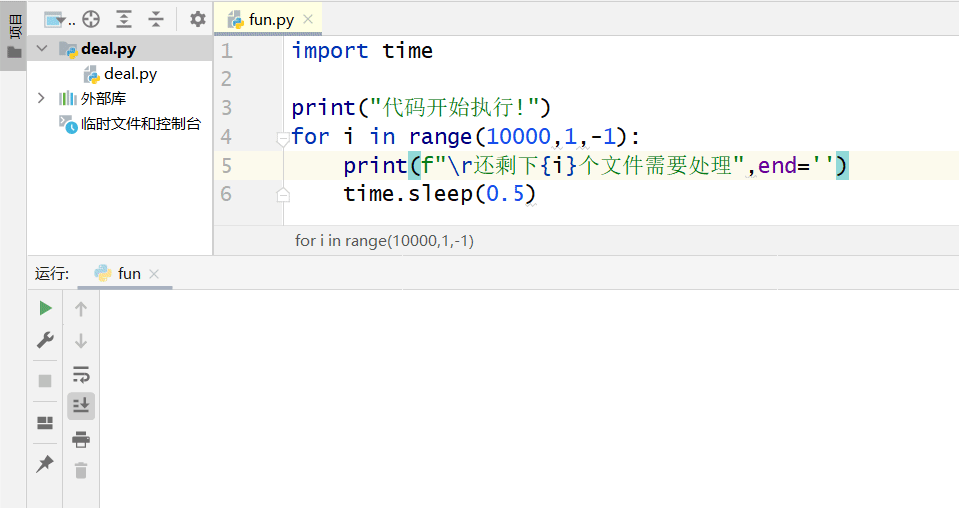Expand the 外部库 node
Viewport: 959px width, 508px height.
click(x=41, y=98)
